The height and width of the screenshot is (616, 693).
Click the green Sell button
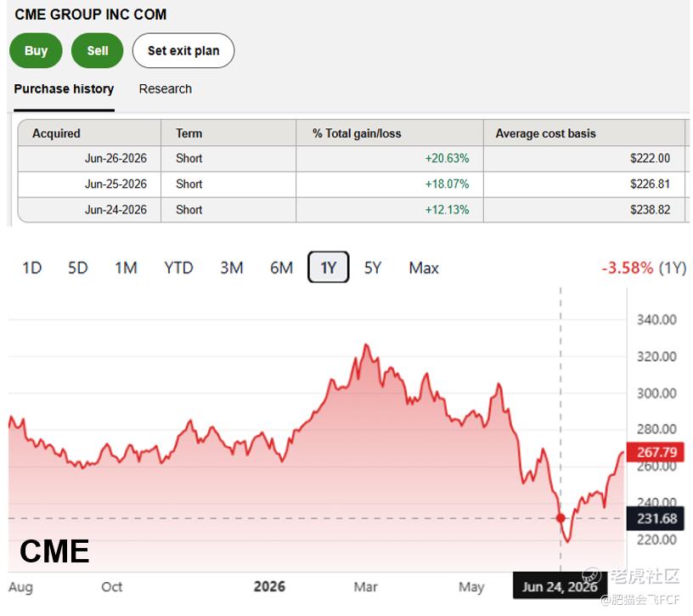[x=97, y=51]
